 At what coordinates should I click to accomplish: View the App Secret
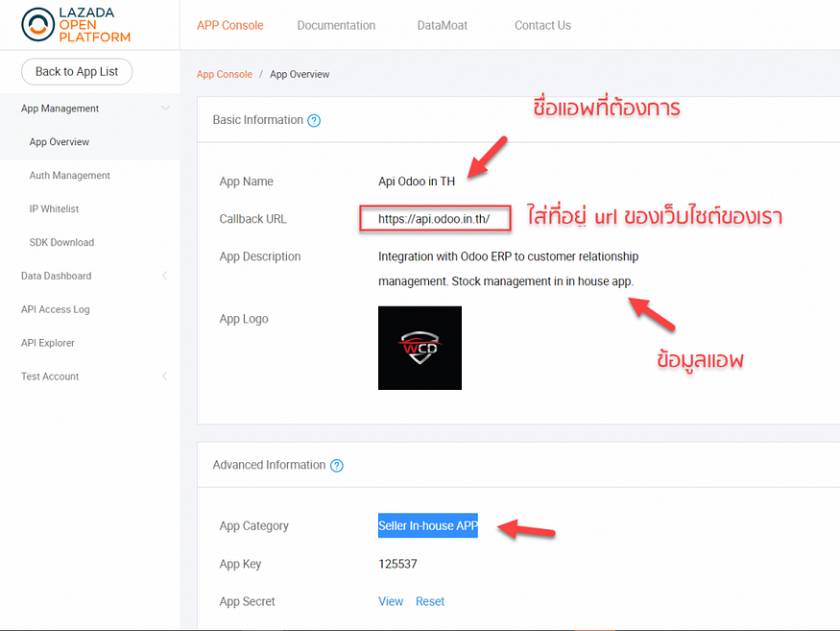click(391, 601)
